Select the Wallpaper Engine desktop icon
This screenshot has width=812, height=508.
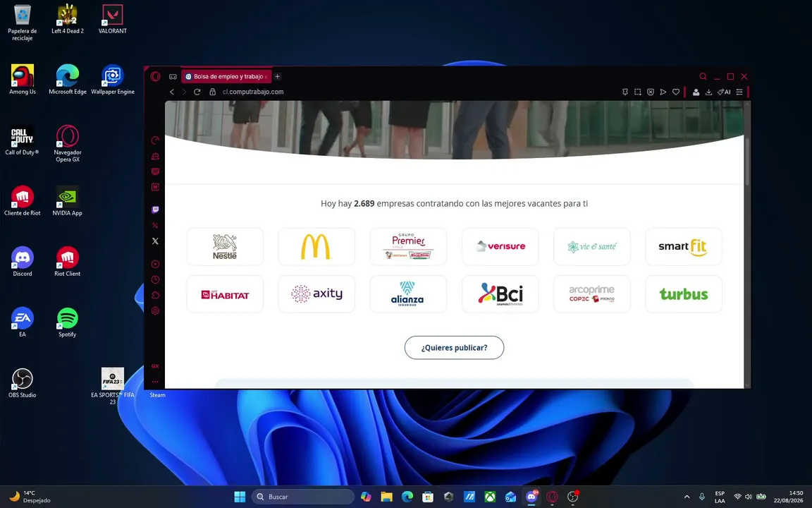112,79
